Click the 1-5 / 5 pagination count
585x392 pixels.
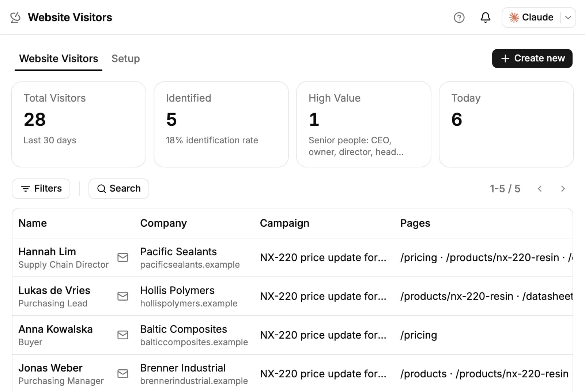pos(505,189)
